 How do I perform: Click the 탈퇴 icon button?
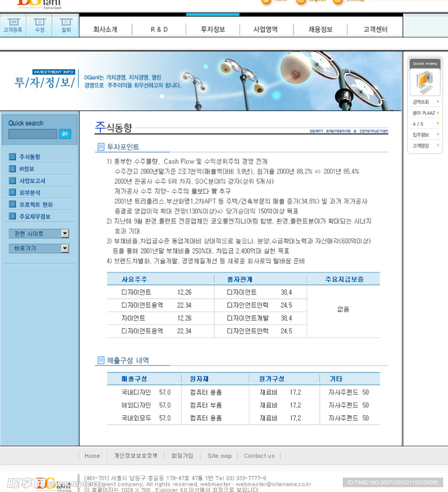pyautogui.click(x=66, y=25)
